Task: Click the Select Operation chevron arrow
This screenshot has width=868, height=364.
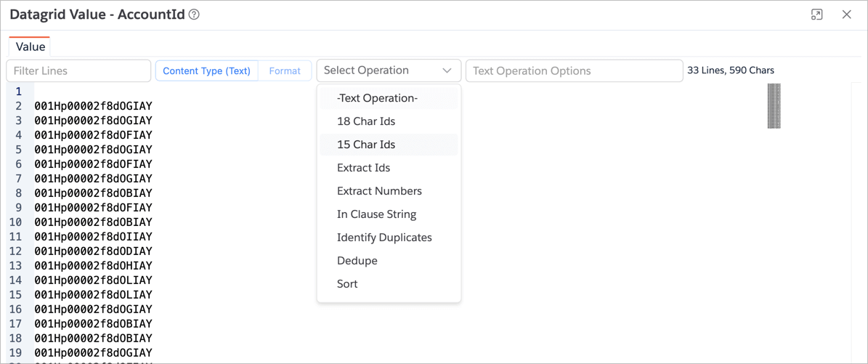Action: [447, 70]
